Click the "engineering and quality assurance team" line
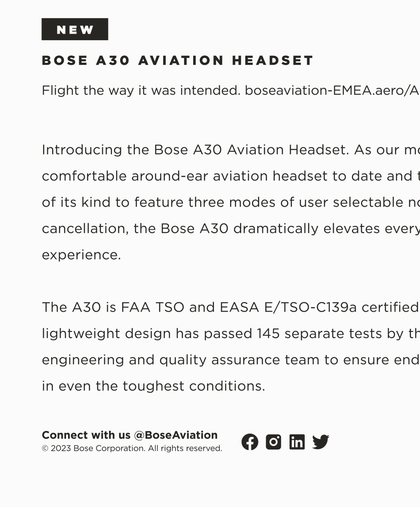The image size is (420, 507). coord(185,360)
